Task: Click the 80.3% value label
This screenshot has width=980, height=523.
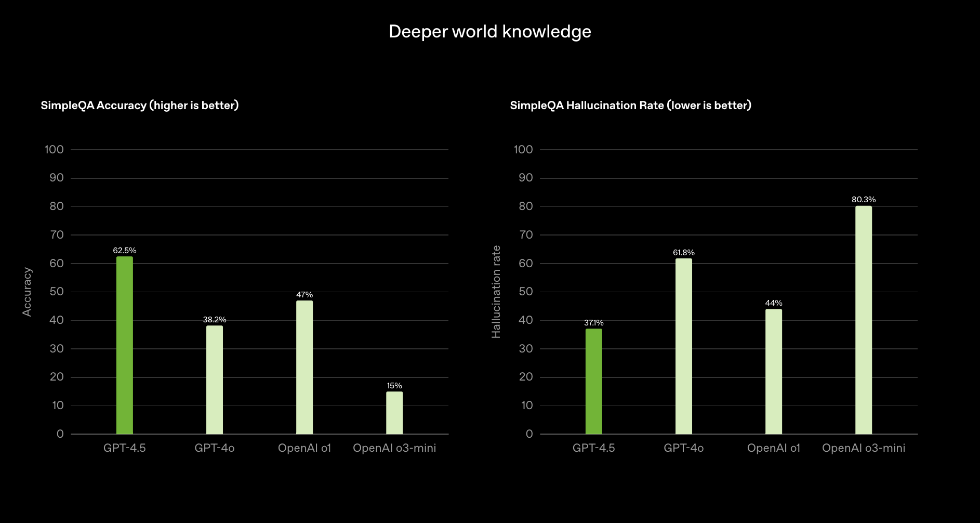Action: tap(864, 200)
